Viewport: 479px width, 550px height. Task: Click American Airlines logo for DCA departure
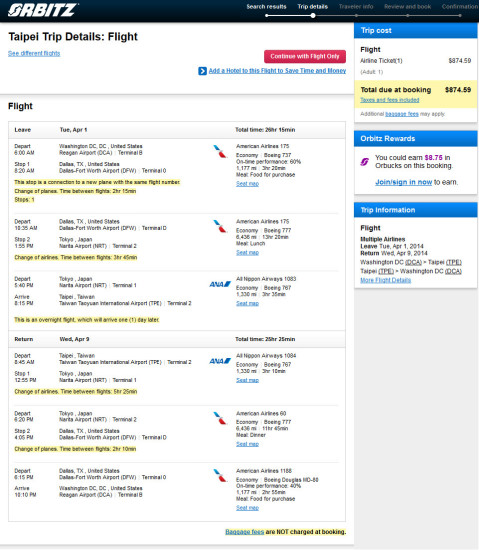tap(220, 151)
